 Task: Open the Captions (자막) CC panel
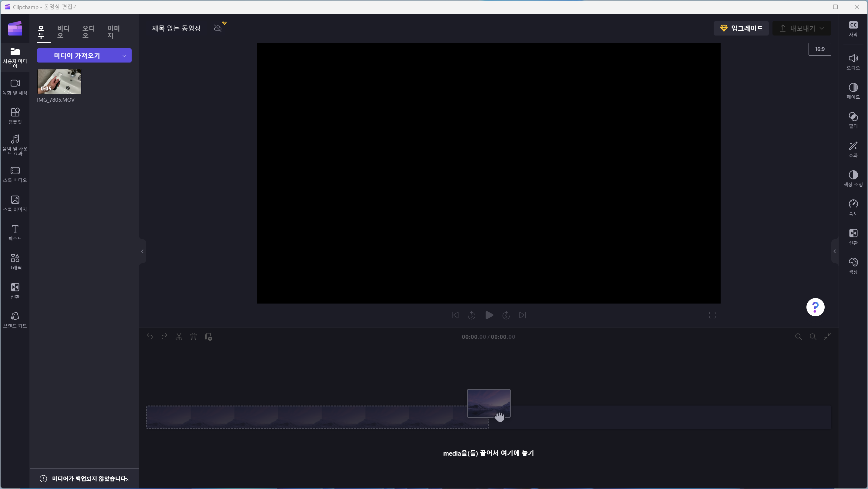click(853, 28)
